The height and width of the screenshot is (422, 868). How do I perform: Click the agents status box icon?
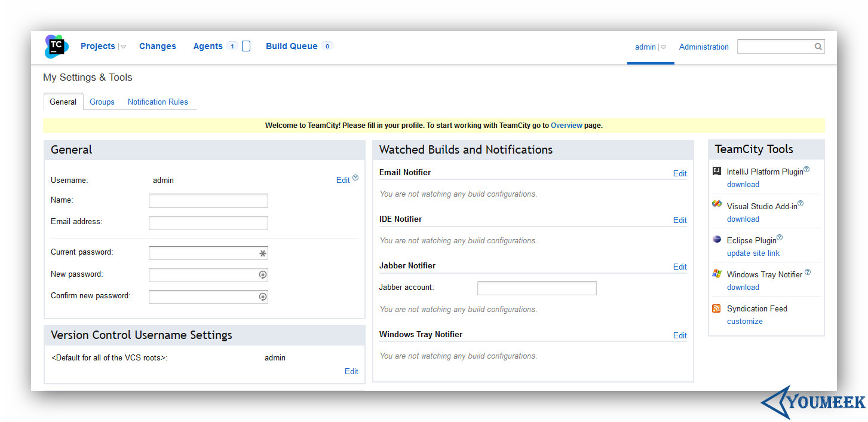point(246,46)
